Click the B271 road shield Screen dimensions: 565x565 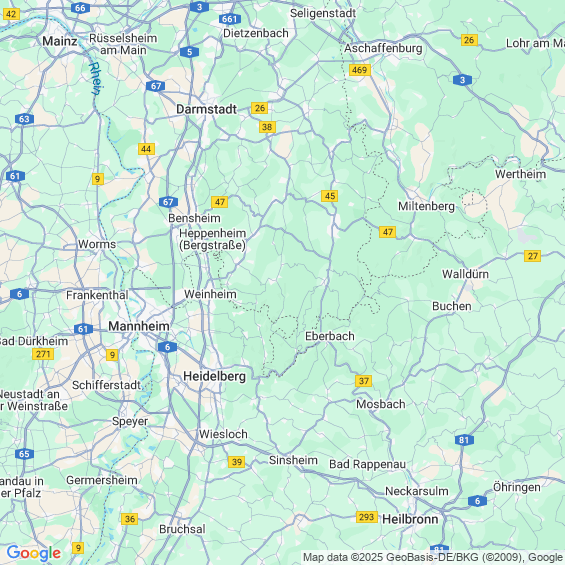pyautogui.click(x=43, y=354)
